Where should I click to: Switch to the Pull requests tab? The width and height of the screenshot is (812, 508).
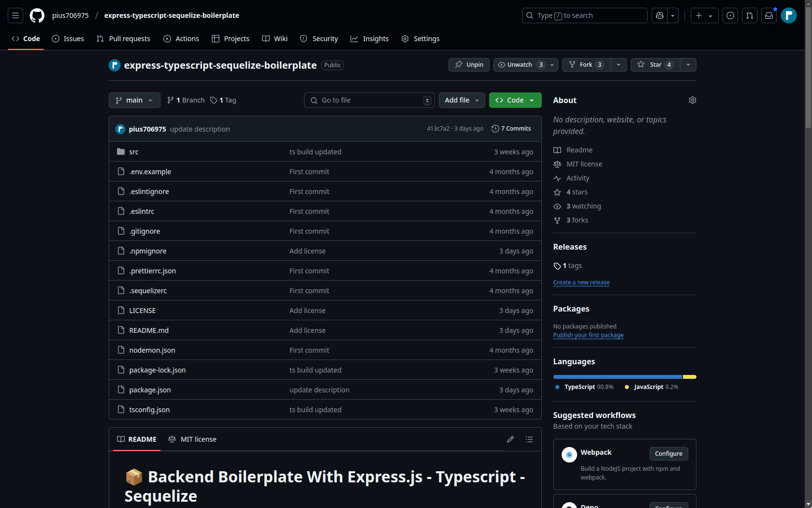click(123, 39)
